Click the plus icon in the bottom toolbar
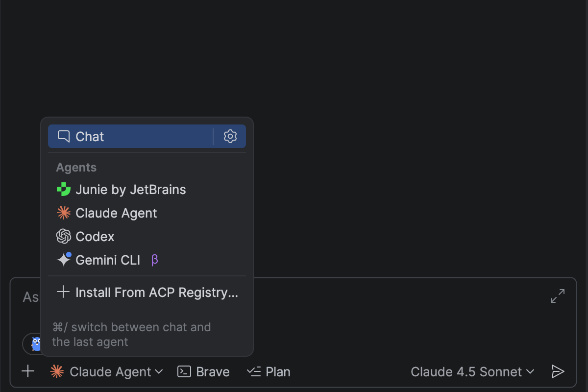The height and width of the screenshot is (392, 588). [x=28, y=371]
